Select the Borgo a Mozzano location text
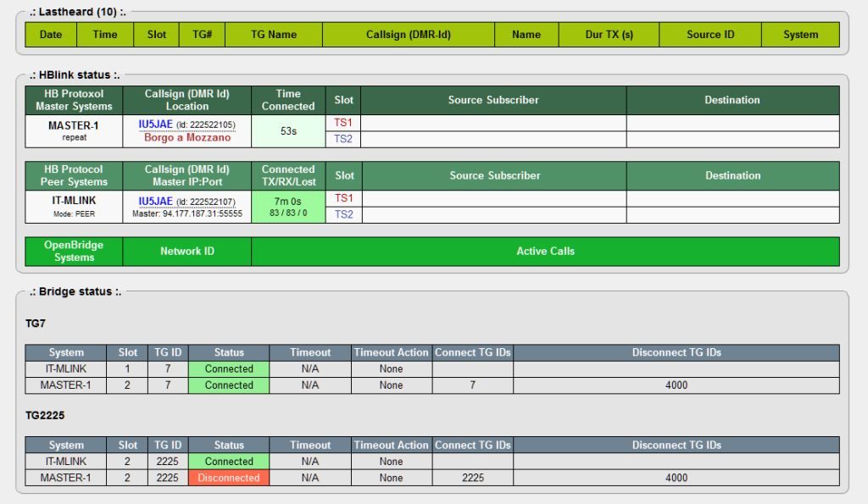Screen dimensions: 868x504 pos(187,138)
